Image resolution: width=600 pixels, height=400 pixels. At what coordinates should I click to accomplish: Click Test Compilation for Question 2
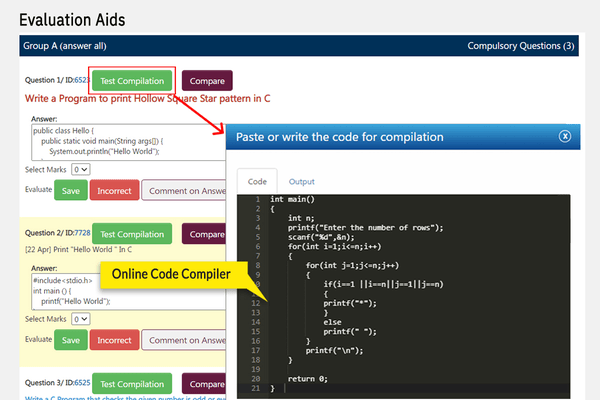click(133, 234)
